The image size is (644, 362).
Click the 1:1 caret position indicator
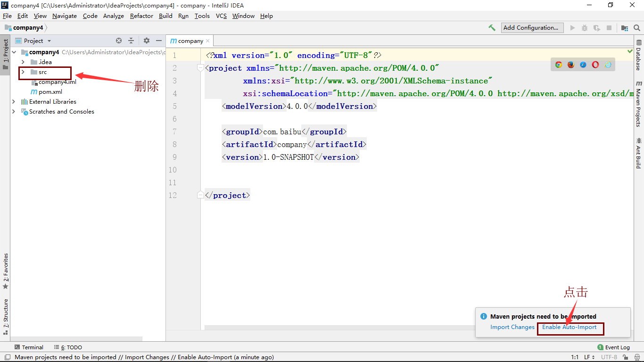click(x=575, y=357)
